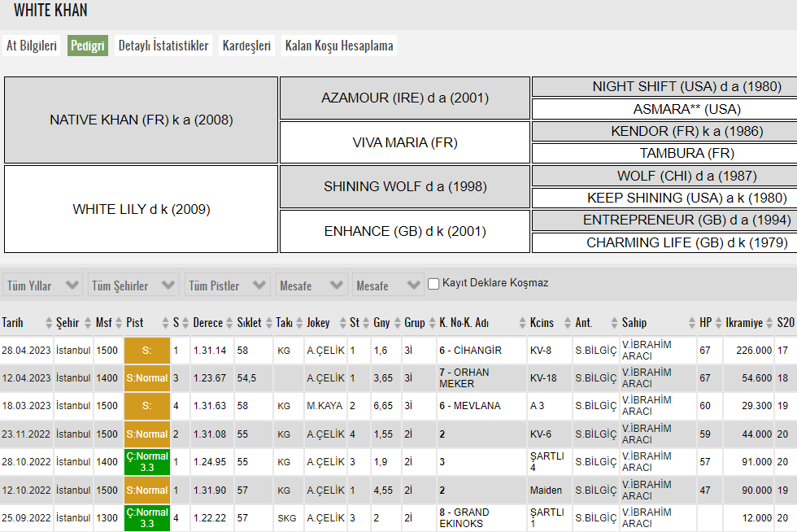Open the Tüm Yıllar year dropdown
This screenshot has width=797, height=532.
[42, 286]
